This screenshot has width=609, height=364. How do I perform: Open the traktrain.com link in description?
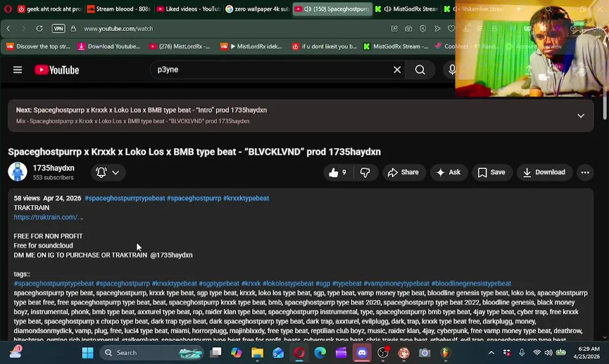48,217
